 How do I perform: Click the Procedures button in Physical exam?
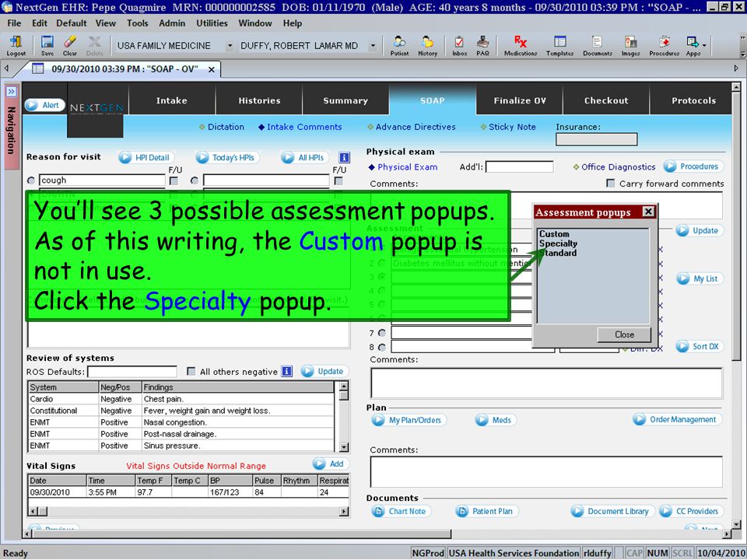(693, 166)
